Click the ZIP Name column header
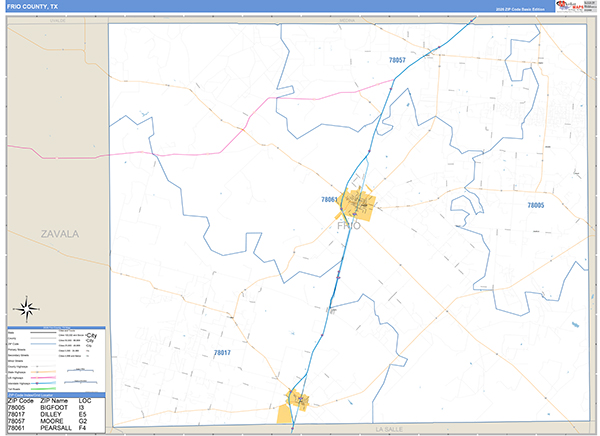 pyautogui.click(x=54, y=401)
